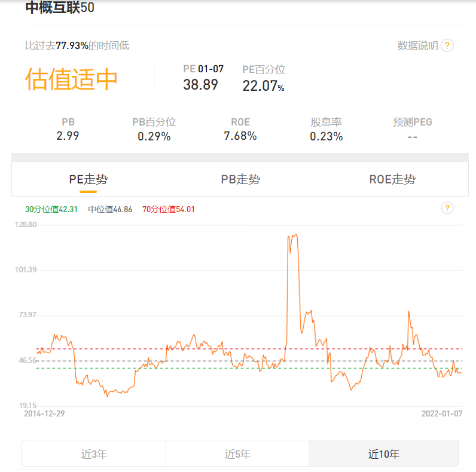Viewport: 476px width, 472px height.
Task: Click the 股息率 value 0.23%
Action: click(x=327, y=136)
